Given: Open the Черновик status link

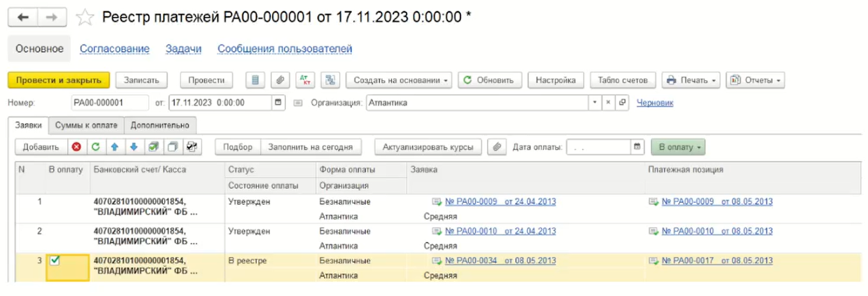Looking at the screenshot, I should point(654,102).
